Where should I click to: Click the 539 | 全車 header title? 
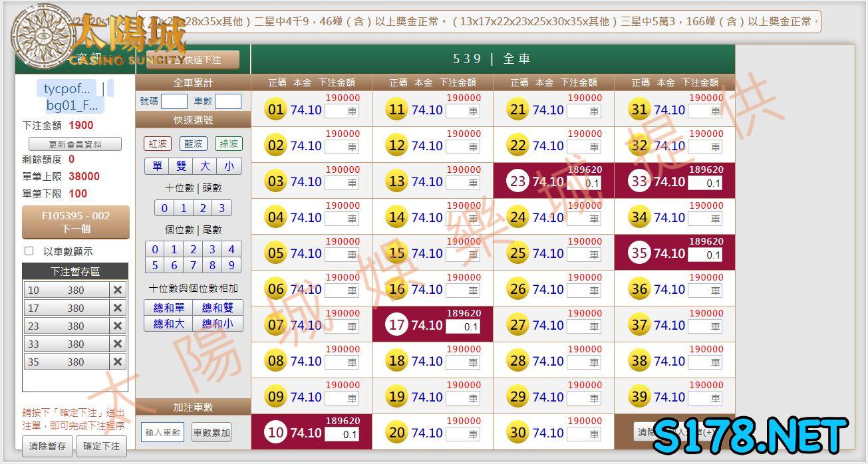point(492,58)
